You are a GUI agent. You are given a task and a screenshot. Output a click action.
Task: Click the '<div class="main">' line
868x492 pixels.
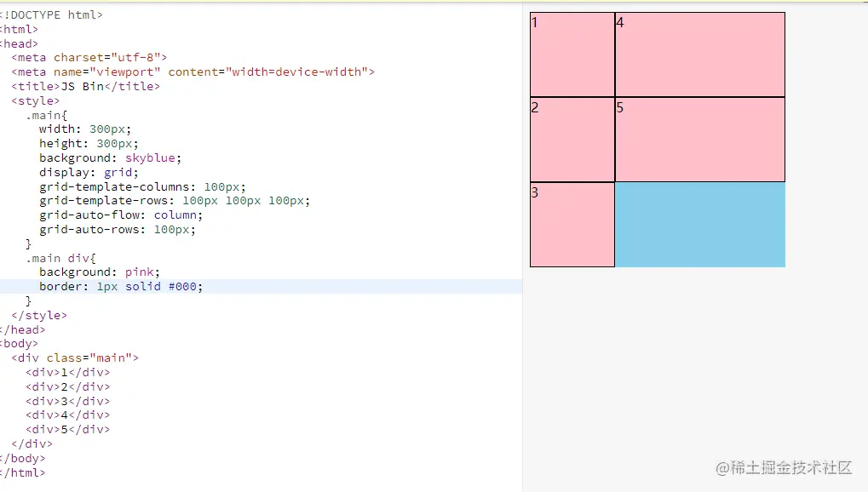75,358
